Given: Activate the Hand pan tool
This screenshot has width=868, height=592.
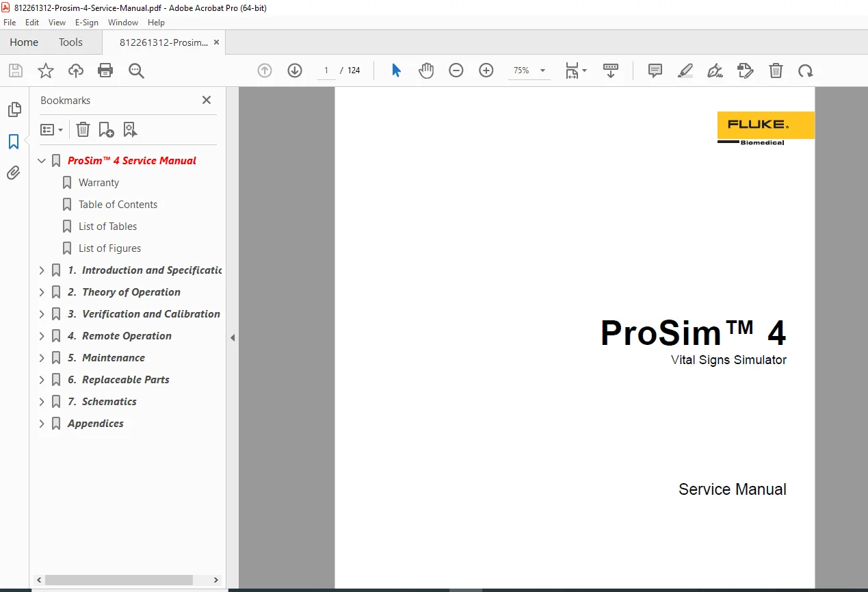Looking at the screenshot, I should point(426,70).
